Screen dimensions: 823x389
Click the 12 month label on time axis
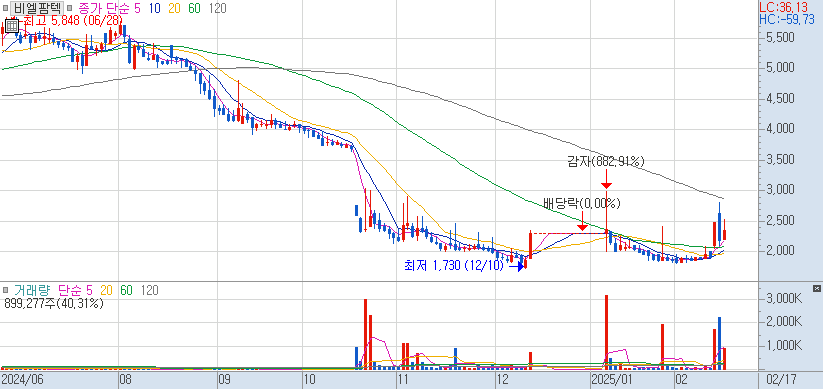pyautogui.click(x=502, y=379)
